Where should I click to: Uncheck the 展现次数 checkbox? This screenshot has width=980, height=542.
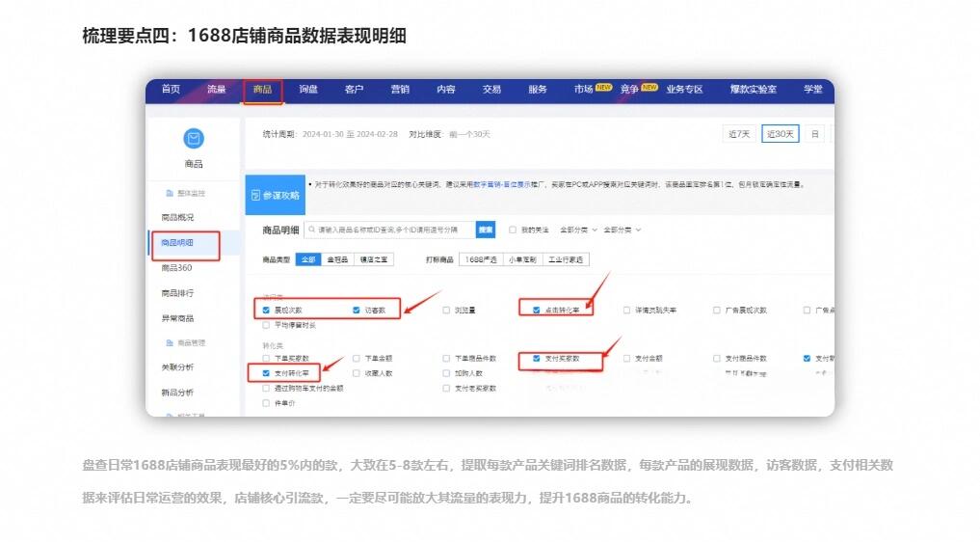click(x=266, y=310)
